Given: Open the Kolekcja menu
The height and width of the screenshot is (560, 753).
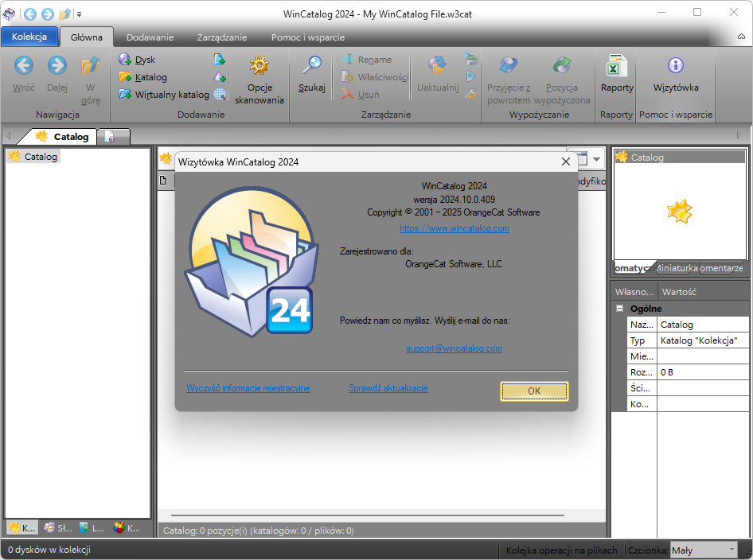Looking at the screenshot, I should point(29,37).
